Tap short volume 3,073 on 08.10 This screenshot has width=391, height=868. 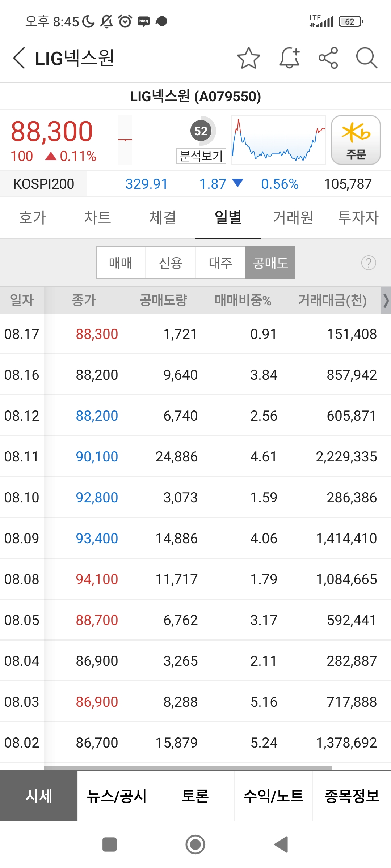click(x=180, y=497)
